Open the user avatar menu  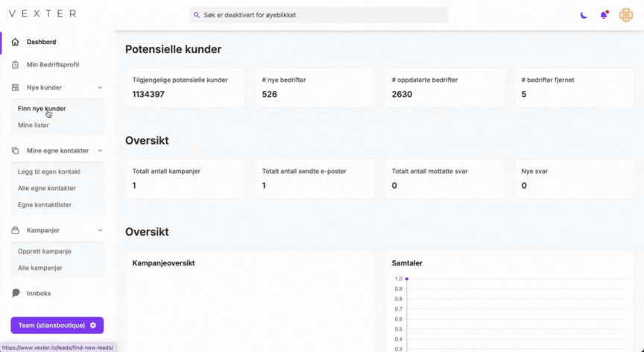[x=626, y=15]
